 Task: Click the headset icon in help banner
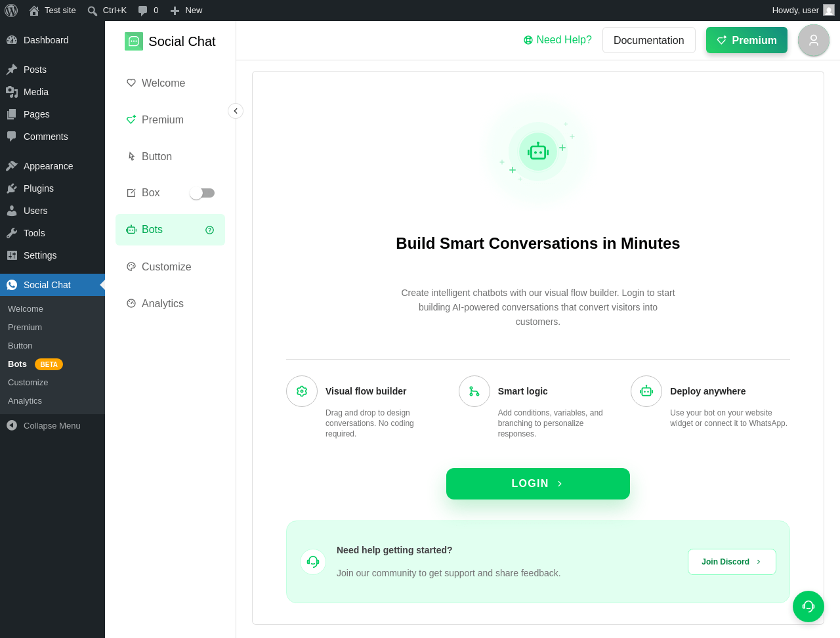[x=313, y=562]
